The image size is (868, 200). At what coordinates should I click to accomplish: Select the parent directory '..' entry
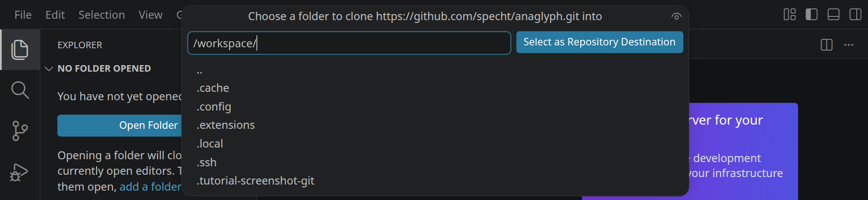[x=435, y=71]
